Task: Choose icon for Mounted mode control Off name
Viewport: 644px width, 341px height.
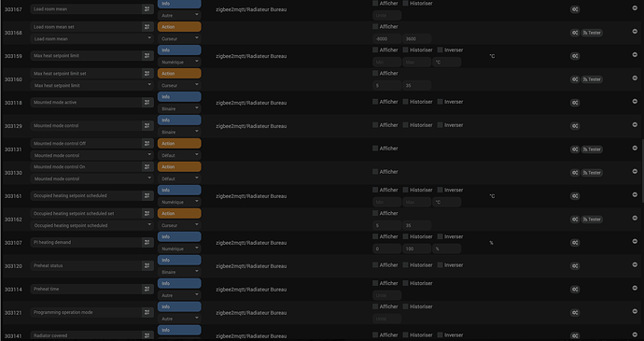Action: click(147, 144)
